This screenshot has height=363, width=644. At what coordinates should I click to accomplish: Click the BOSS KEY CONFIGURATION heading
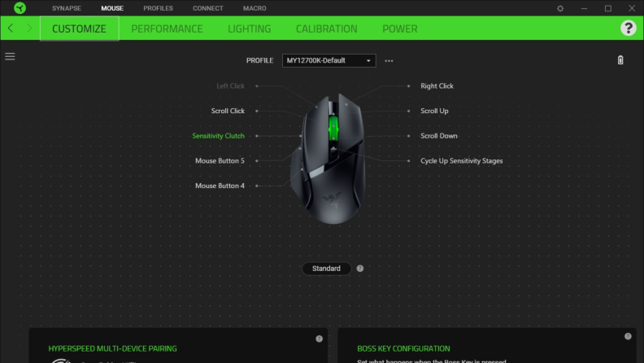pos(403,348)
